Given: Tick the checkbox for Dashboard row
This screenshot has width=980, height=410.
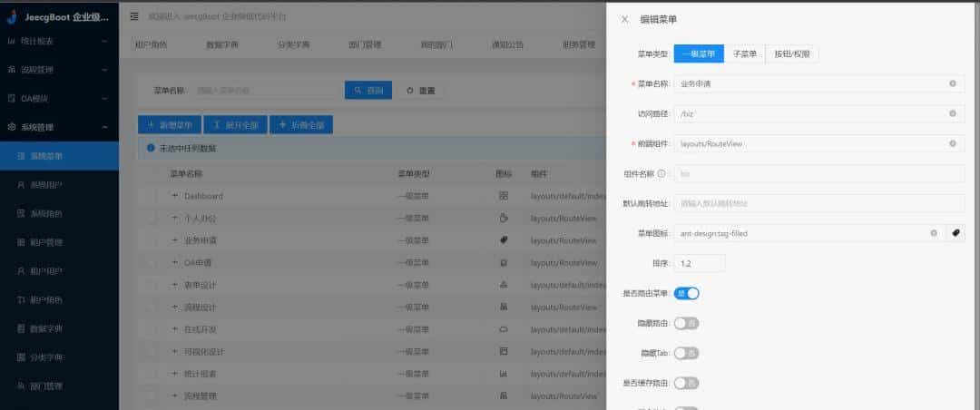Looking at the screenshot, I should (152, 196).
